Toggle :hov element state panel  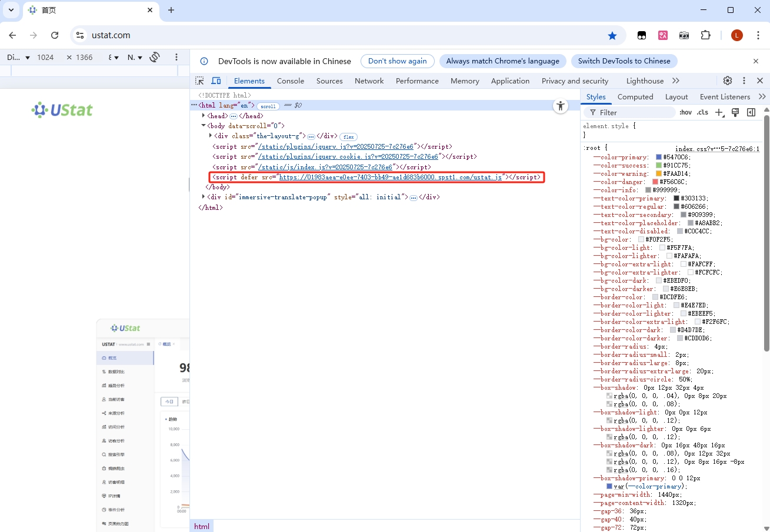[685, 112]
